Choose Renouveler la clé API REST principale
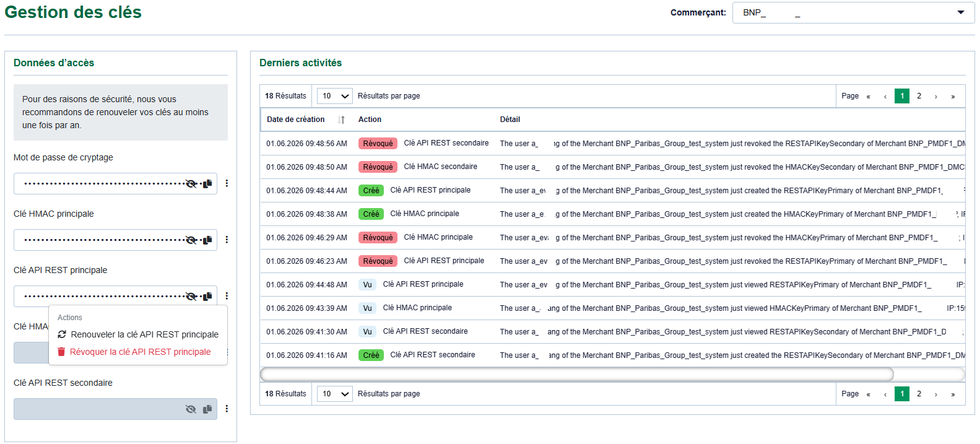980x444 pixels. pyautogui.click(x=138, y=334)
